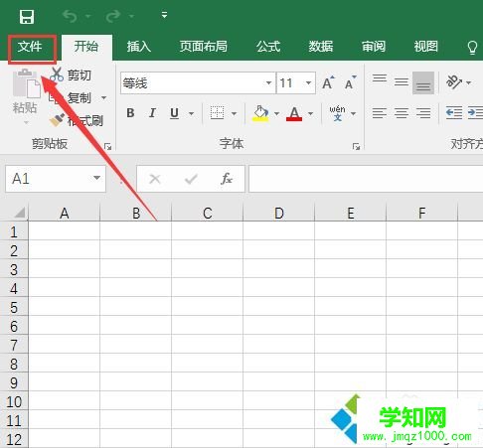Click 剪切 (Cut) scissors button
The height and width of the screenshot is (448, 483).
71,75
